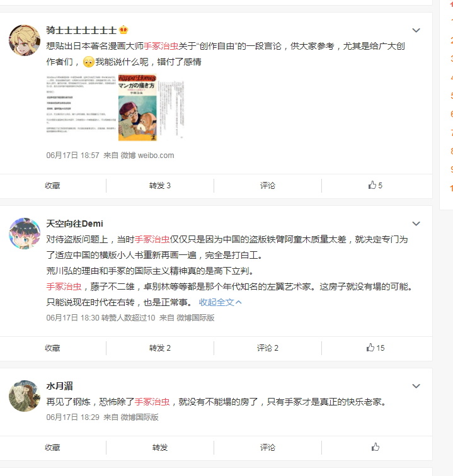Viewport: 453px width, 476px height.
Task: Like the post by 水月湄
Action: (x=376, y=447)
